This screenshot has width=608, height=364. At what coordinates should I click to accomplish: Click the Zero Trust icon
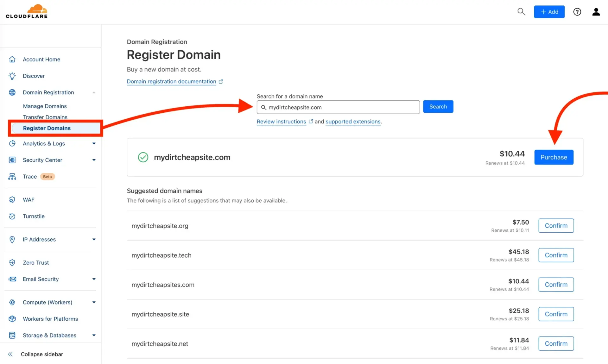pyautogui.click(x=12, y=262)
